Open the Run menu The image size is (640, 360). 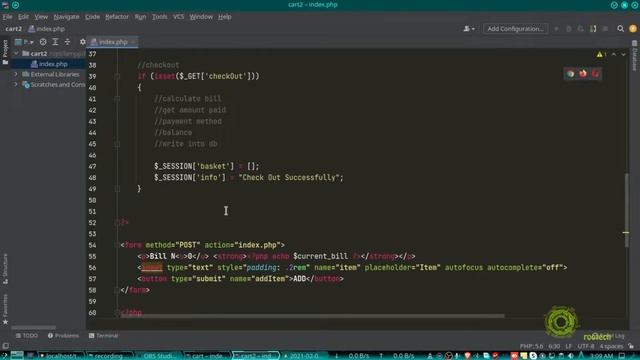pos(140,17)
